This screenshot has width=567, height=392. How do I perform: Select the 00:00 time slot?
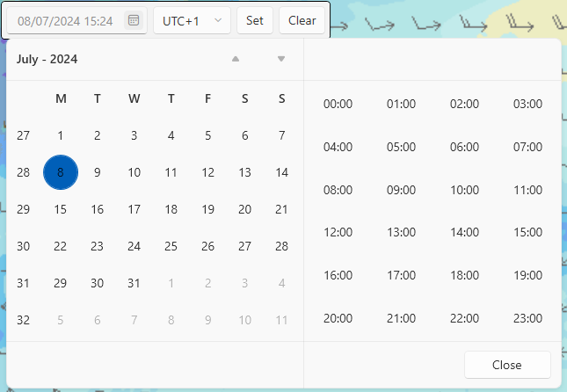(x=338, y=104)
